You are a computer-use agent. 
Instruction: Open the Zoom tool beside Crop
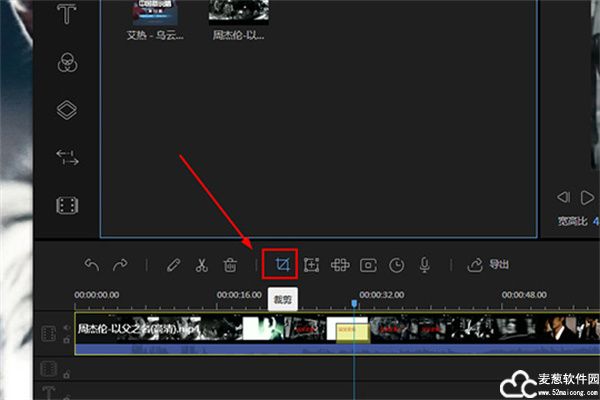(311, 265)
